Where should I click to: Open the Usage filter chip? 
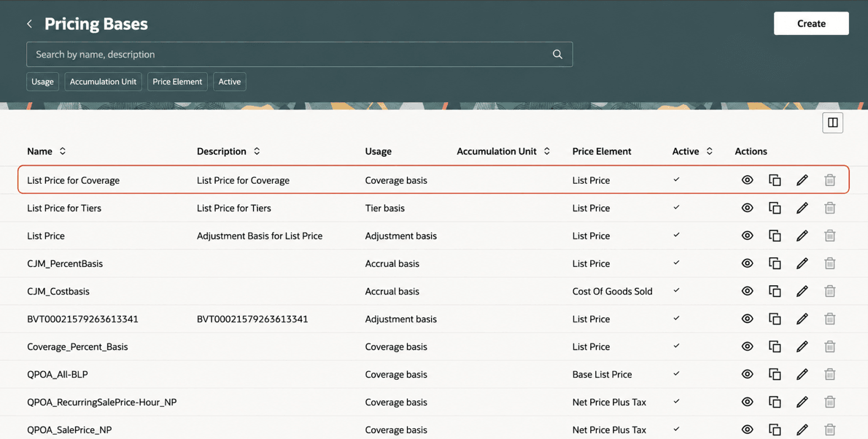[42, 82]
